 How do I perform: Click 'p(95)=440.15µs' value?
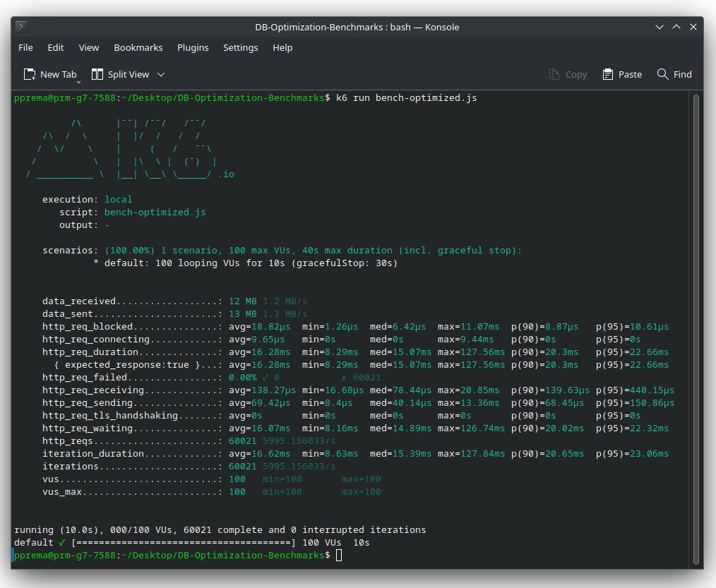click(635, 390)
